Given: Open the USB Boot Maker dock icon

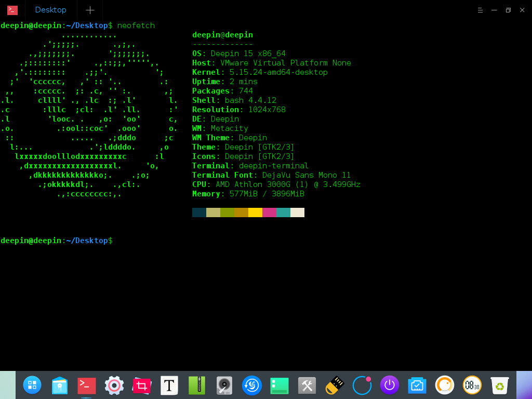Looking at the screenshot, I should click(x=335, y=385).
